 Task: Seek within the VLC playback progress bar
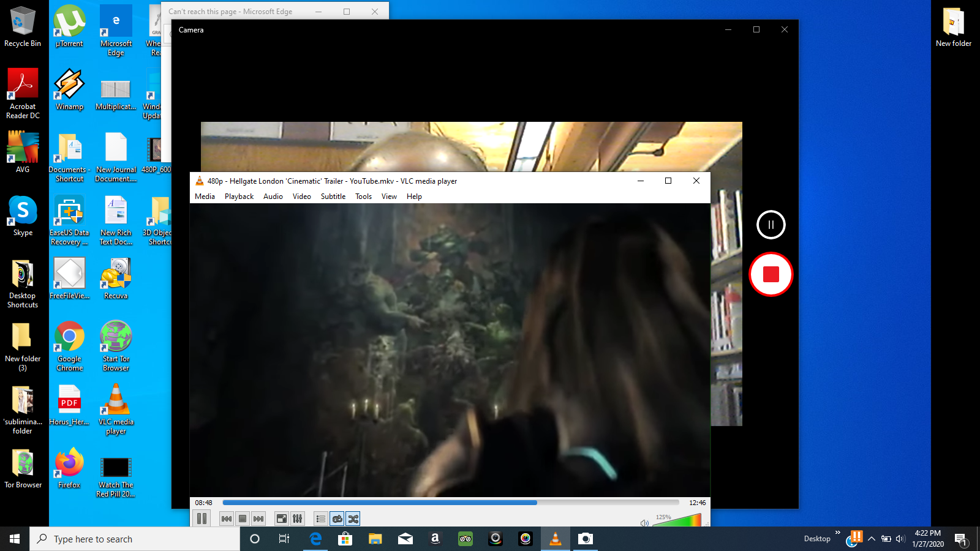(451, 503)
